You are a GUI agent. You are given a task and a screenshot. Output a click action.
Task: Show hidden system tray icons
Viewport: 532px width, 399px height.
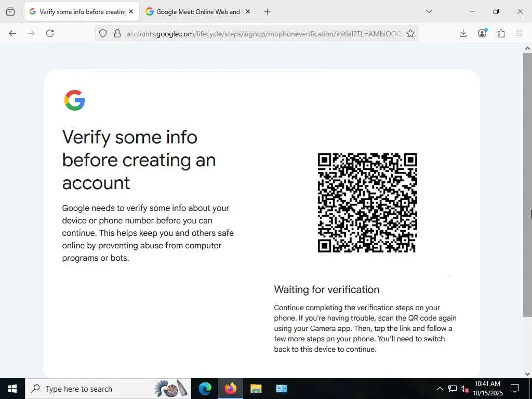tap(440, 389)
